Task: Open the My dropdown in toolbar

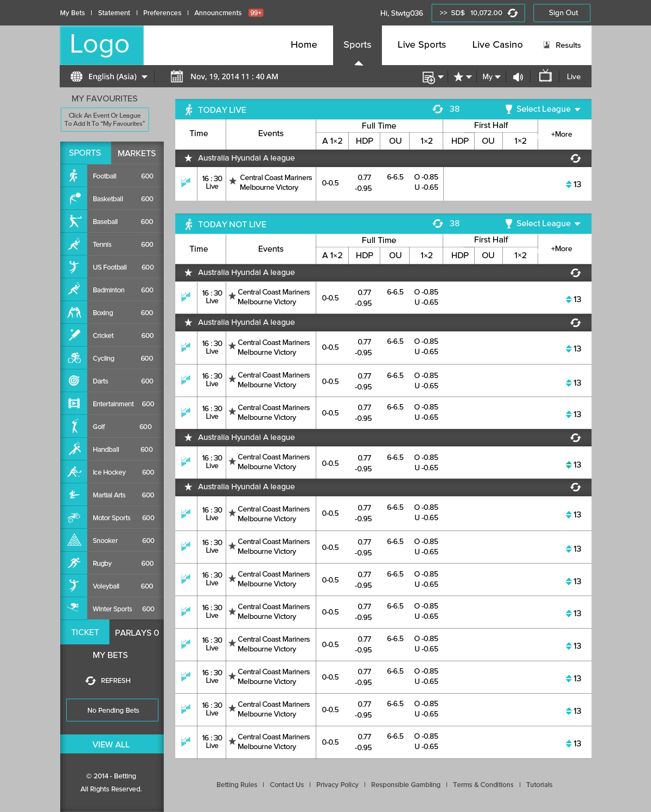Action: [x=492, y=77]
